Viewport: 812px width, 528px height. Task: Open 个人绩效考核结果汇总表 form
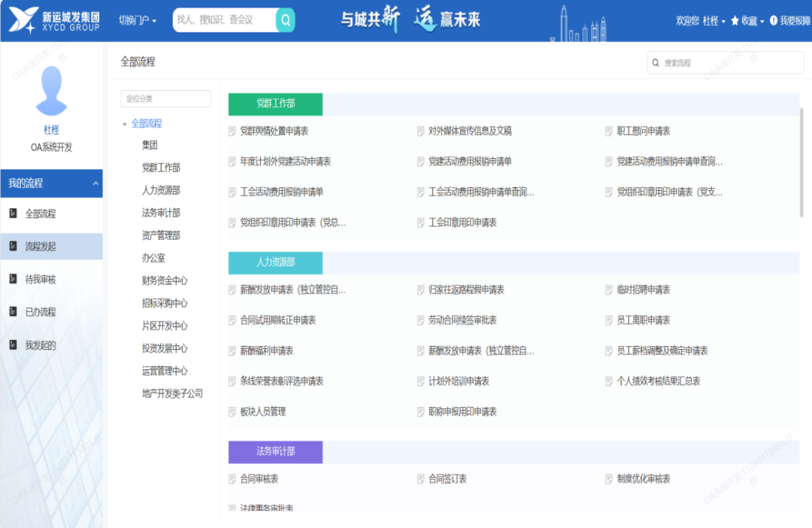pos(658,381)
